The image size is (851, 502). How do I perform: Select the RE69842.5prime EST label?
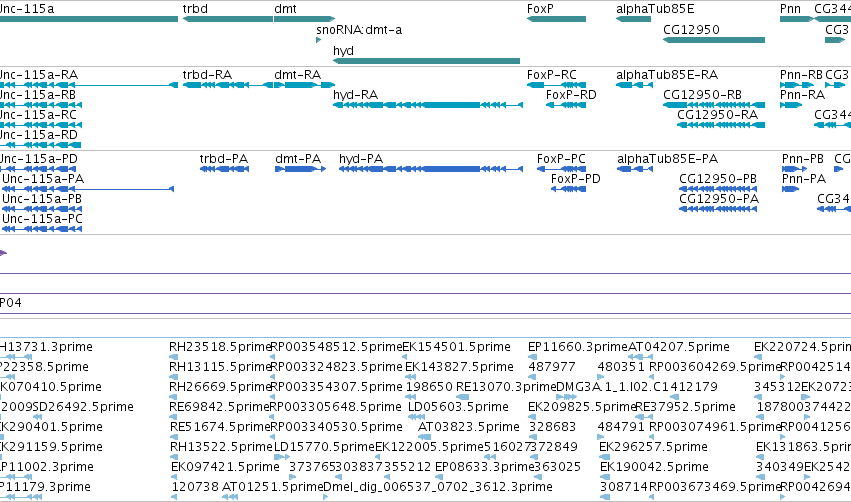click(220, 407)
